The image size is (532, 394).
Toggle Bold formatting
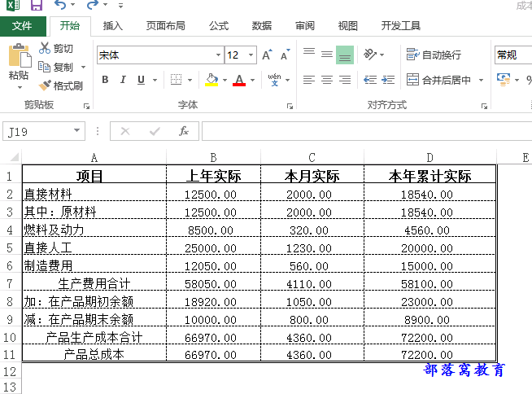(x=105, y=80)
